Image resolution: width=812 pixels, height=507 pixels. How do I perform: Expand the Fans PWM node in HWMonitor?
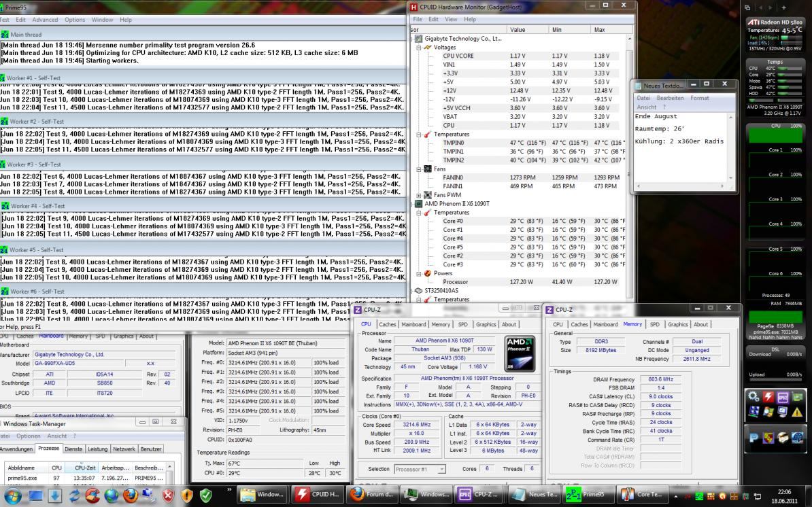pyautogui.click(x=418, y=195)
